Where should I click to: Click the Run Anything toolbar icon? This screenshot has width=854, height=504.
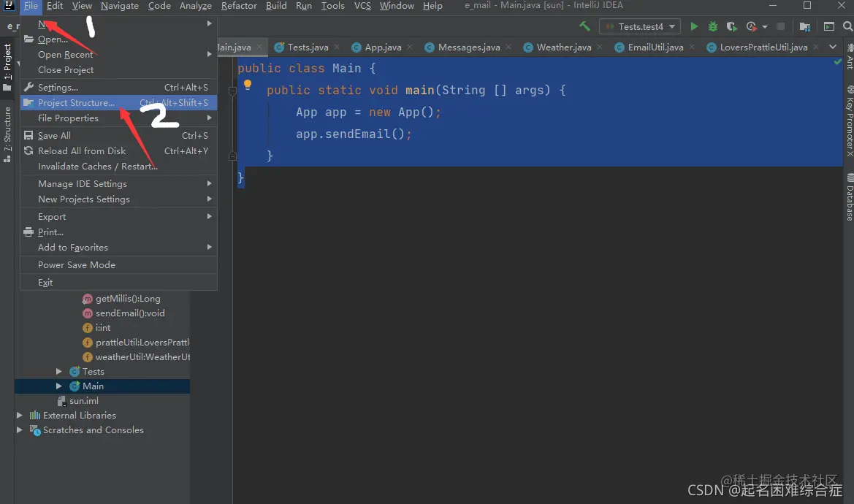pos(829,26)
